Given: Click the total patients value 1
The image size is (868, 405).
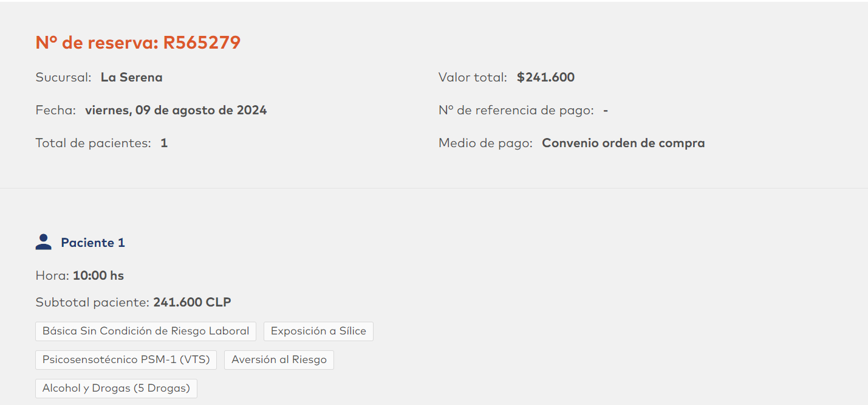Looking at the screenshot, I should (164, 143).
